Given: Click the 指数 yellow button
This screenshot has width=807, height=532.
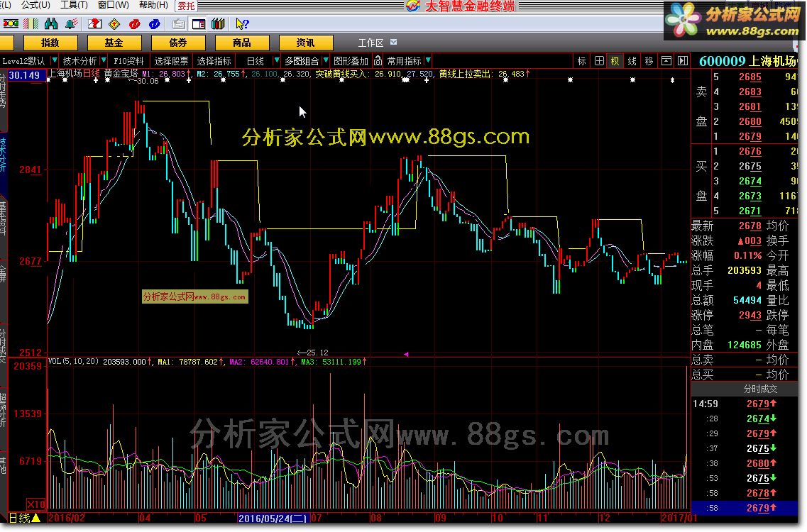Looking at the screenshot, I should point(50,43).
